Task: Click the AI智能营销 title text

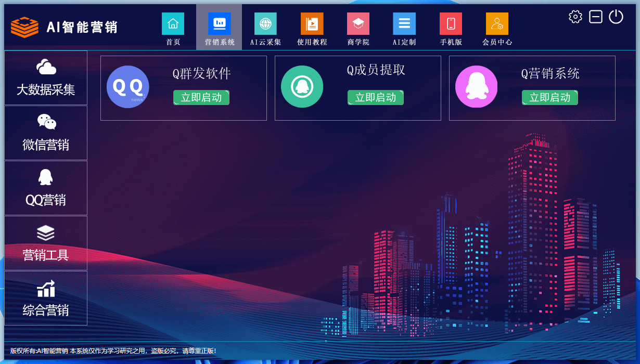Action: point(82,27)
